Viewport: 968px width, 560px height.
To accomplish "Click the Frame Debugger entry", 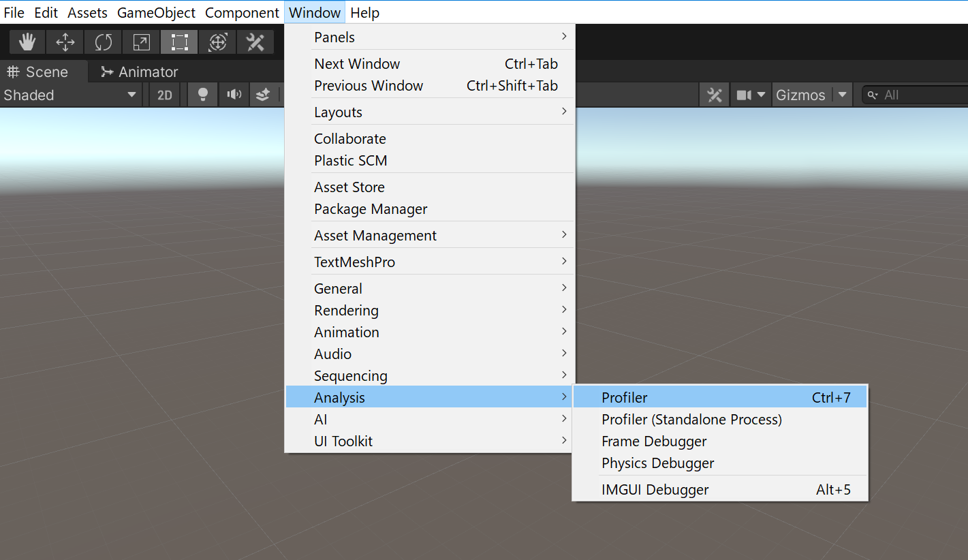I will click(653, 441).
